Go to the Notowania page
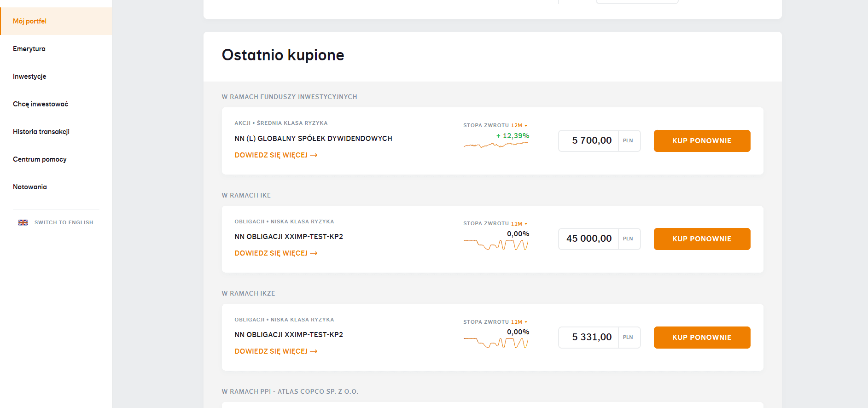Screen dimensions: 868x408 pos(30,187)
